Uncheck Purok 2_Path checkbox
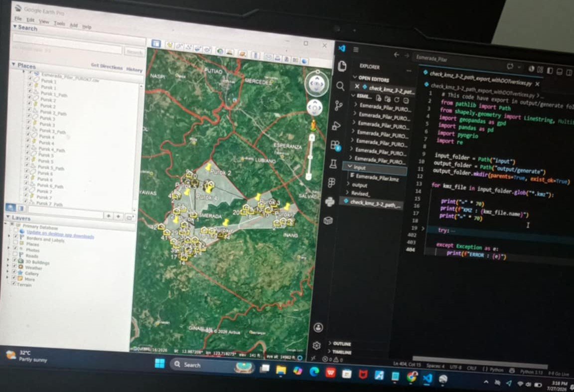 (x=29, y=110)
